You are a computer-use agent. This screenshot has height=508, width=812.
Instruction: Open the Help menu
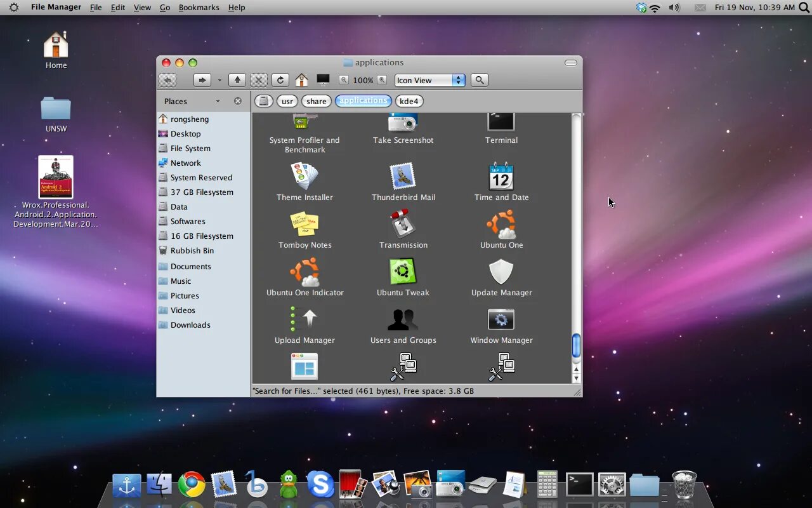click(237, 8)
